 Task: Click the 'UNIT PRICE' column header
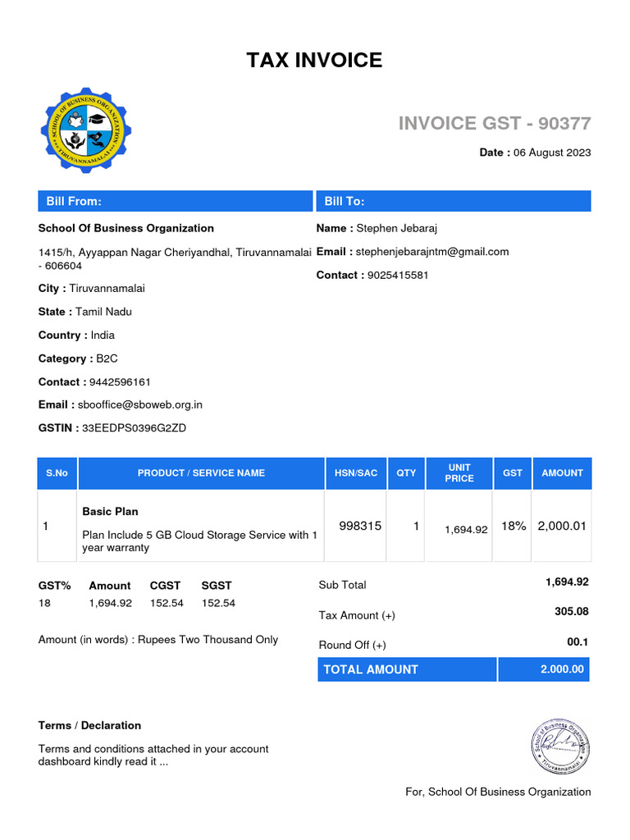459,473
